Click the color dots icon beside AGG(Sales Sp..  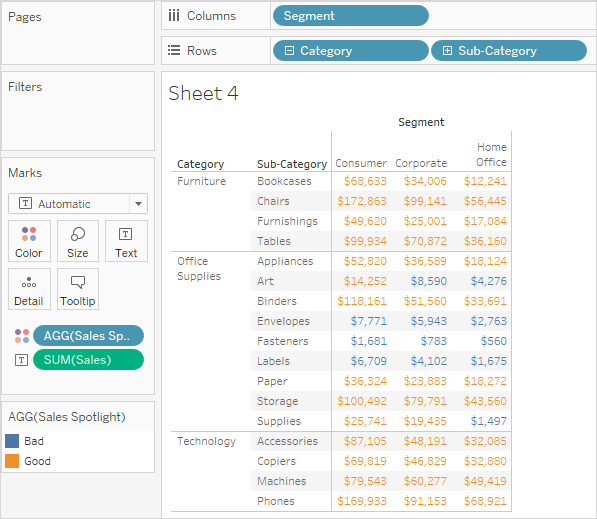coord(22,336)
